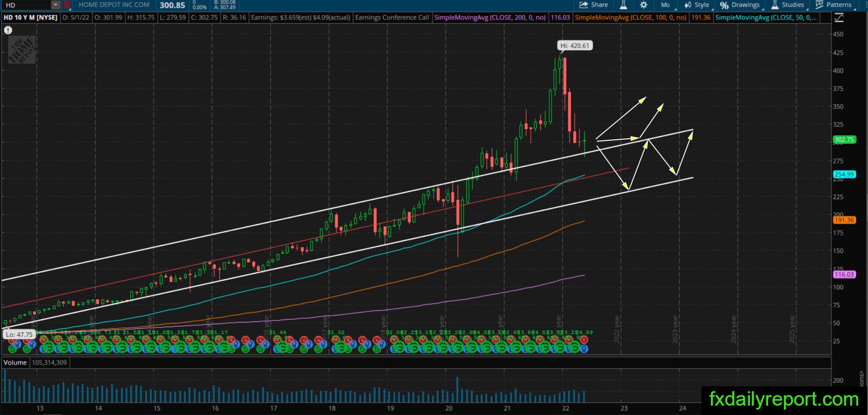Click the purple 116.03 price axis bubble

844,275
